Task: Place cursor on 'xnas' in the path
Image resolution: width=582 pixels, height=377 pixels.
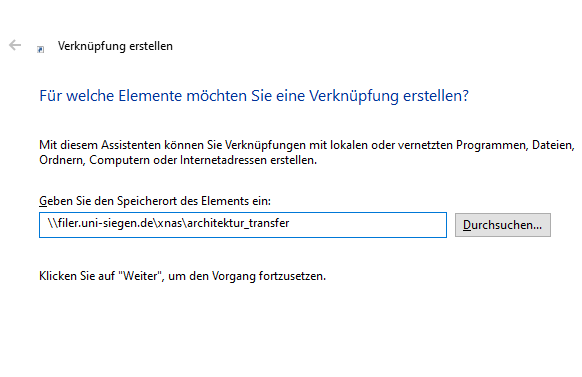Action: point(169,223)
